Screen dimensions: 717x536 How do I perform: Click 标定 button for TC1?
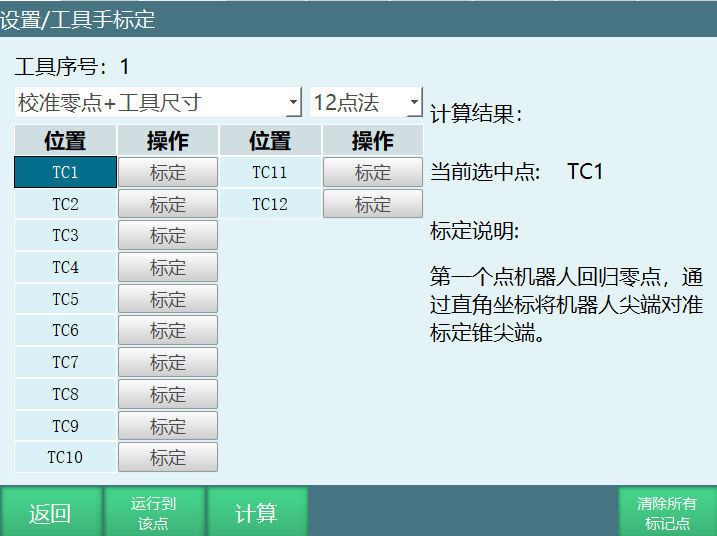click(168, 172)
